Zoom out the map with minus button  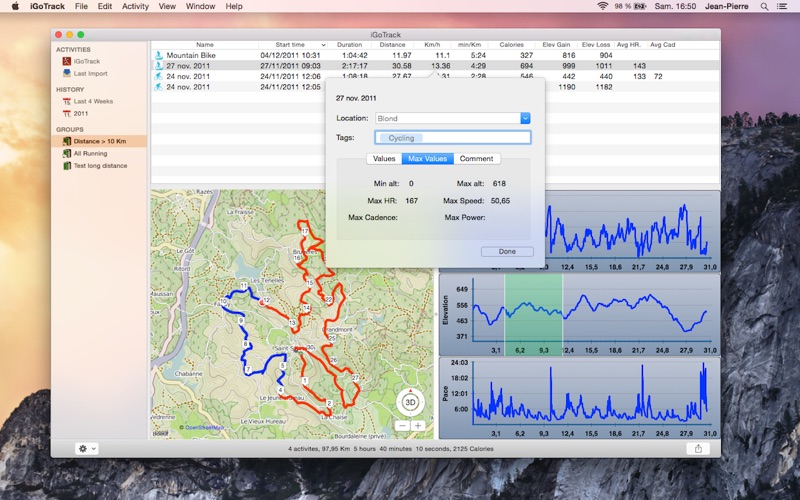pyautogui.click(x=402, y=426)
